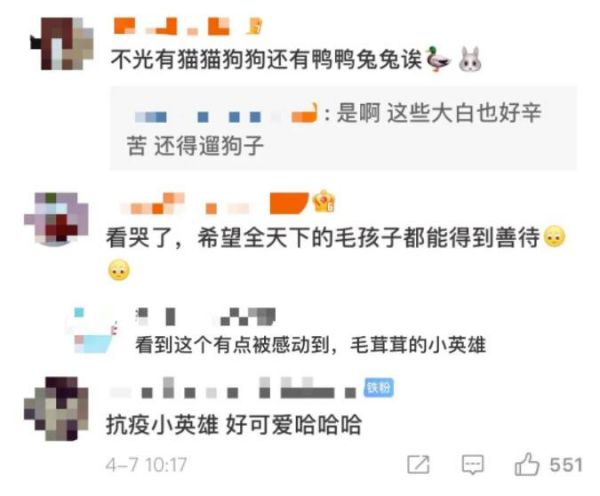Open avatar of 看哭了 commenter
This screenshot has width=600, height=496.
point(57,218)
